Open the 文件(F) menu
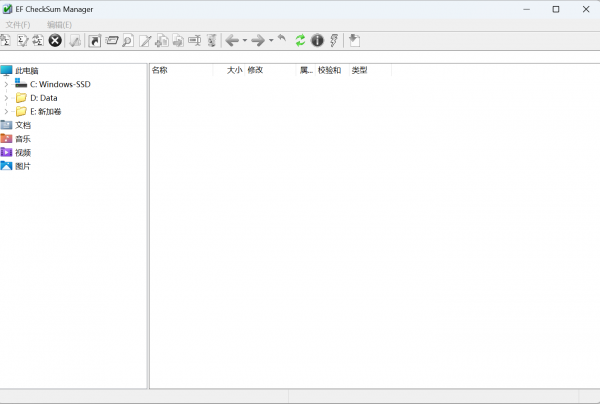 18,25
